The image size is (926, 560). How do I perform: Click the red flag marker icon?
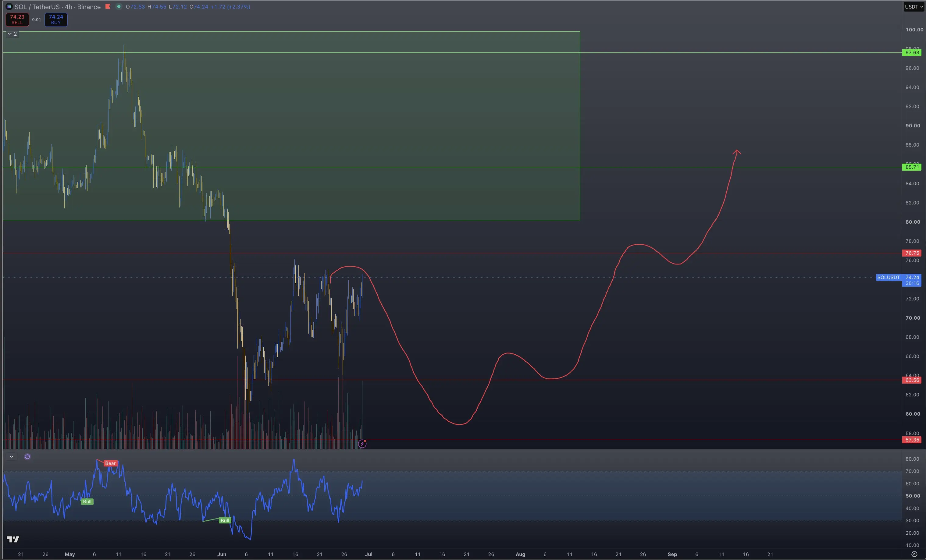[108, 6]
